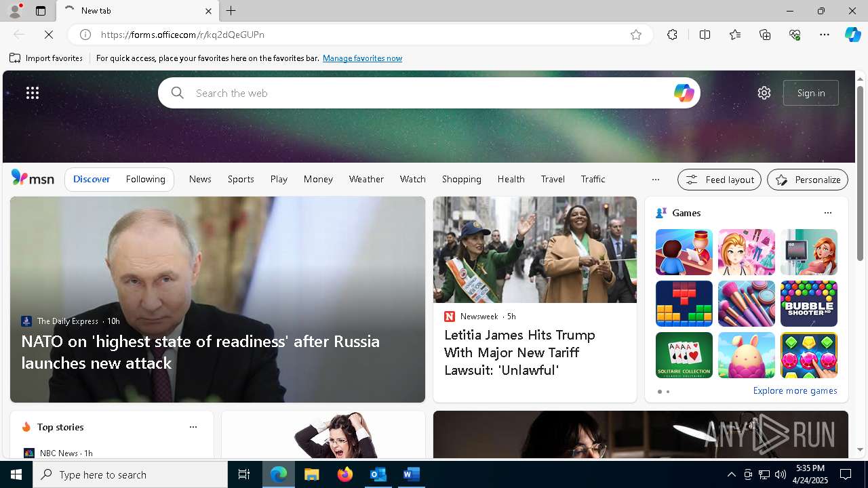
Task: Open the News category
Action: pos(200,179)
